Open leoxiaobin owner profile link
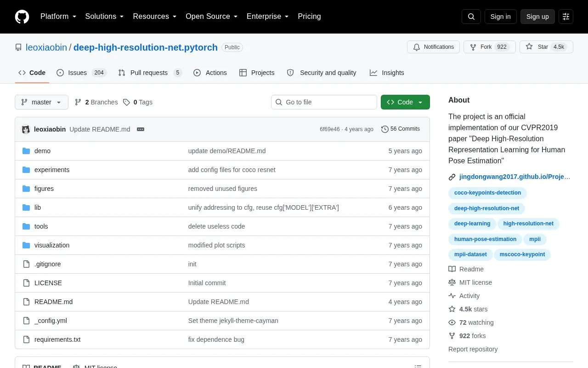The width and height of the screenshot is (588, 368). tap(46, 47)
